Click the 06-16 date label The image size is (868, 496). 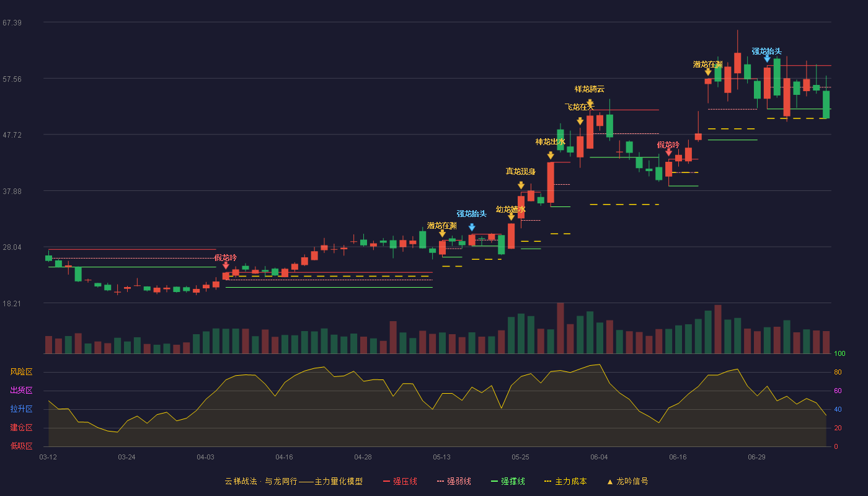tap(678, 457)
